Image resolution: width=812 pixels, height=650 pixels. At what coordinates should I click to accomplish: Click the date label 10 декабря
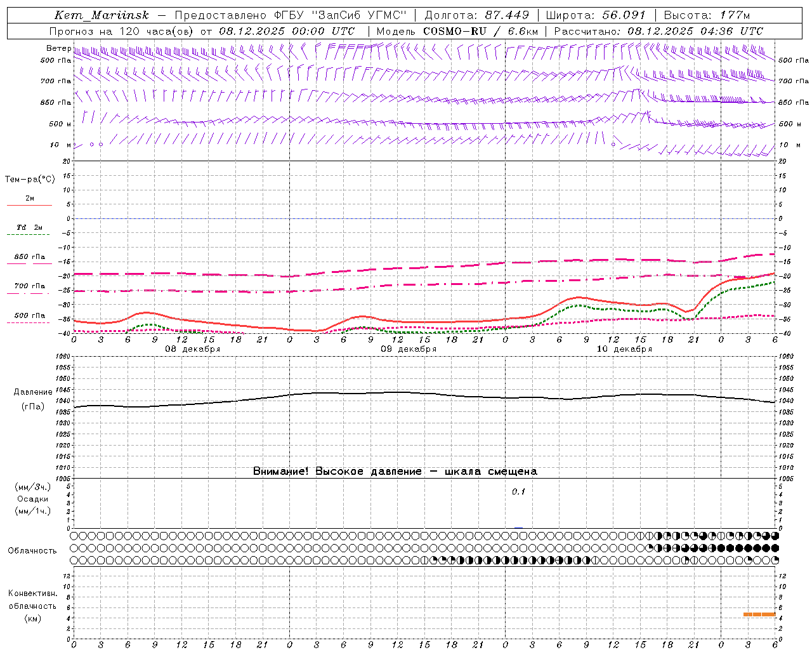tap(624, 349)
